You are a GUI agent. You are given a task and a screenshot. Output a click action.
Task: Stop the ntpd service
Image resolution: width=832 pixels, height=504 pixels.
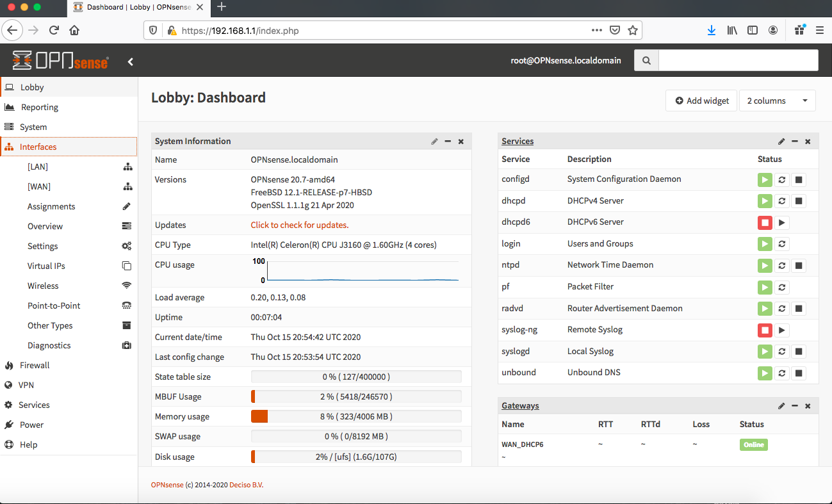pyautogui.click(x=799, y=266)
